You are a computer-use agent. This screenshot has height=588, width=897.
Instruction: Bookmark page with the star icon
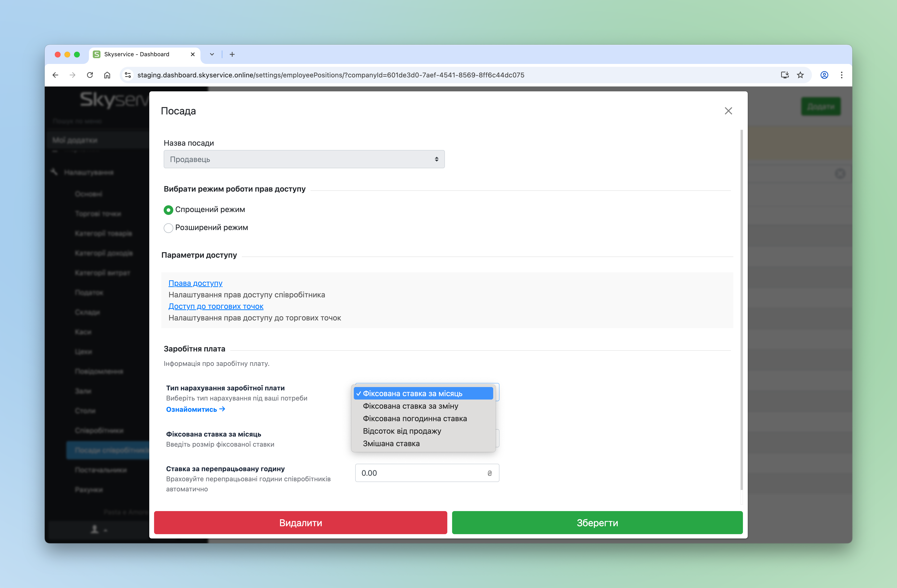[800, 75]
